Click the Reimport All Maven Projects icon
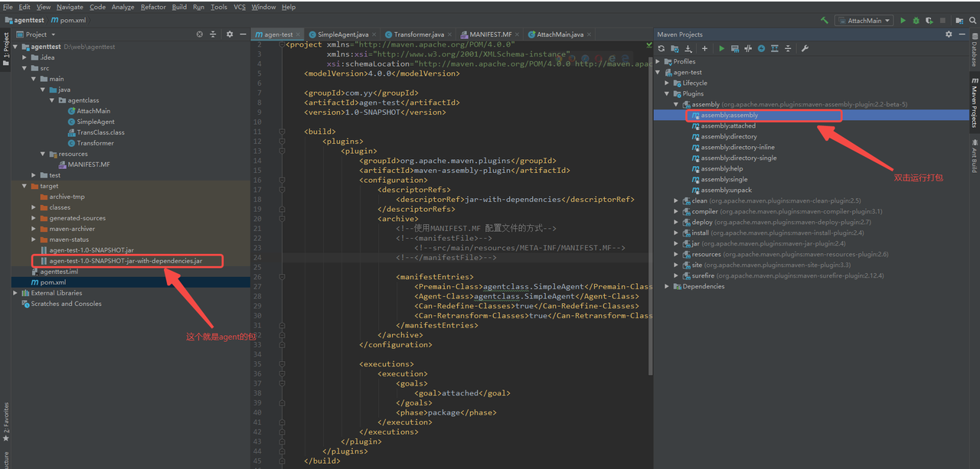Screen dimensions: 980x469 click(661, 48)
